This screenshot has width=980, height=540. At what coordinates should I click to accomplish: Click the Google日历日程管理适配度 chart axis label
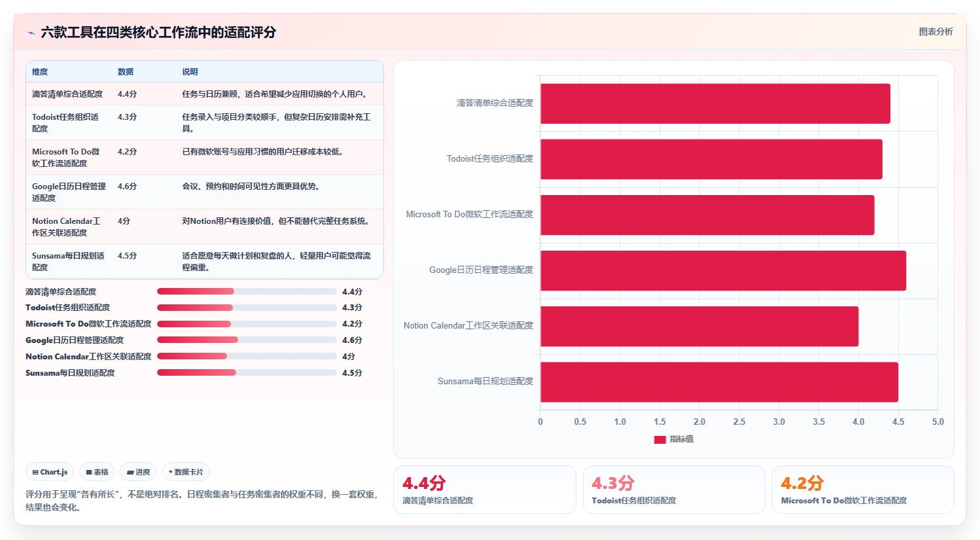click(481, 270)
